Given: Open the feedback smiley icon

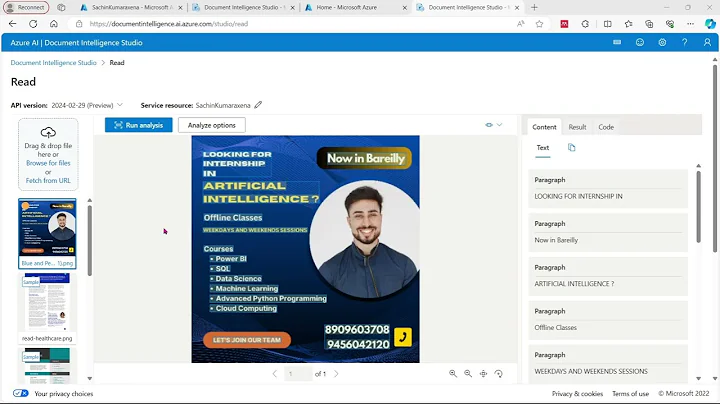Looking at the screenshot, I should pyautogui.click(x=640, y=42).
